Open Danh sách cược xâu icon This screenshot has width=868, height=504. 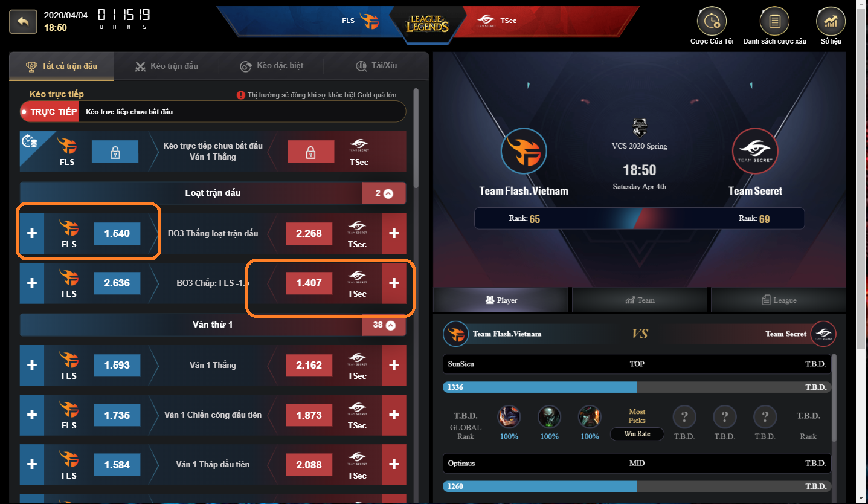click(774, 22)
